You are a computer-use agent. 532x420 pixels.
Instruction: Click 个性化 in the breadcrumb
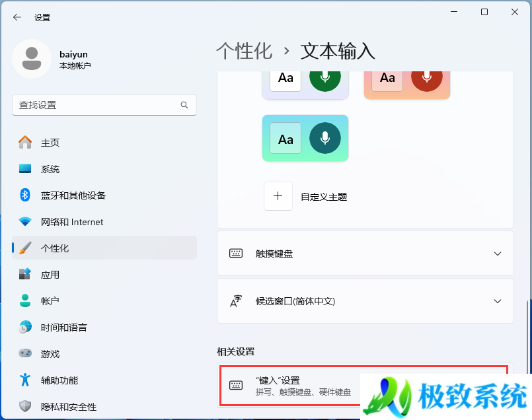coord(245,52)
